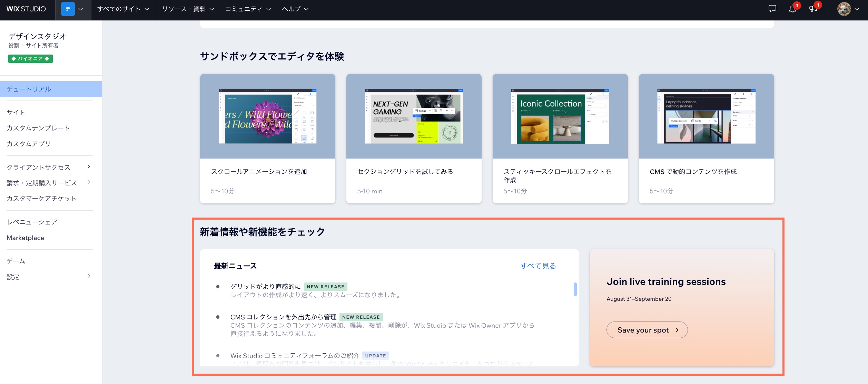Click スクロールアニメーションを追加 title
The height and width of the screenshot is (384, 868).
(259, 172)
